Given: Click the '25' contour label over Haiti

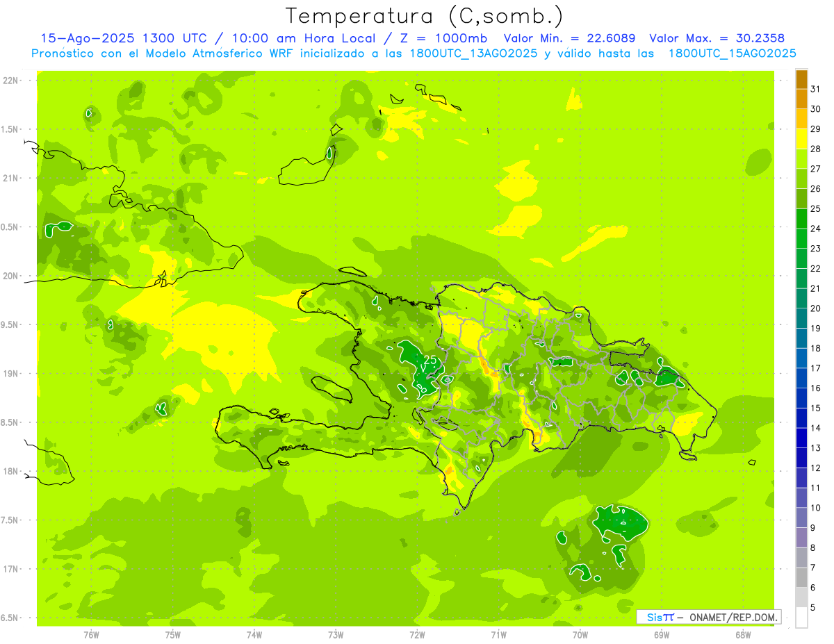Looking at the screenshot, I should [430, 360].
